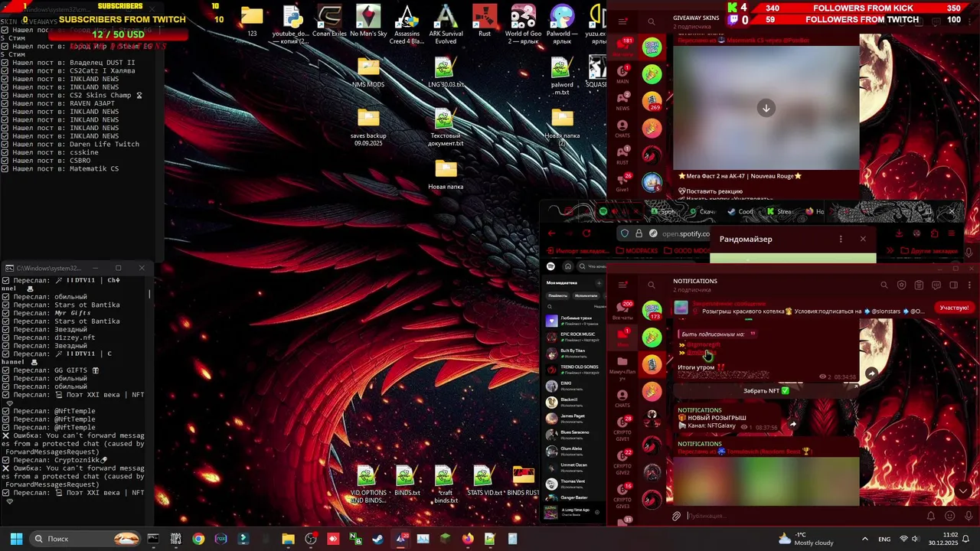Select Плейлисты filter in Spotify library
980x551 pixels.
(557, 295)
